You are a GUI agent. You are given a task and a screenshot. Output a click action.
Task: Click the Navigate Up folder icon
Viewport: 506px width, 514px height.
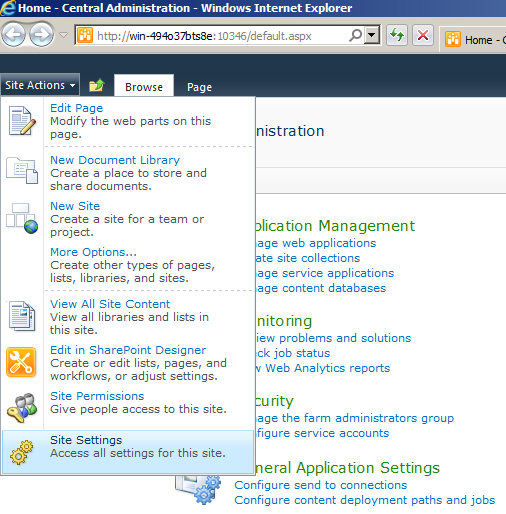97,85
